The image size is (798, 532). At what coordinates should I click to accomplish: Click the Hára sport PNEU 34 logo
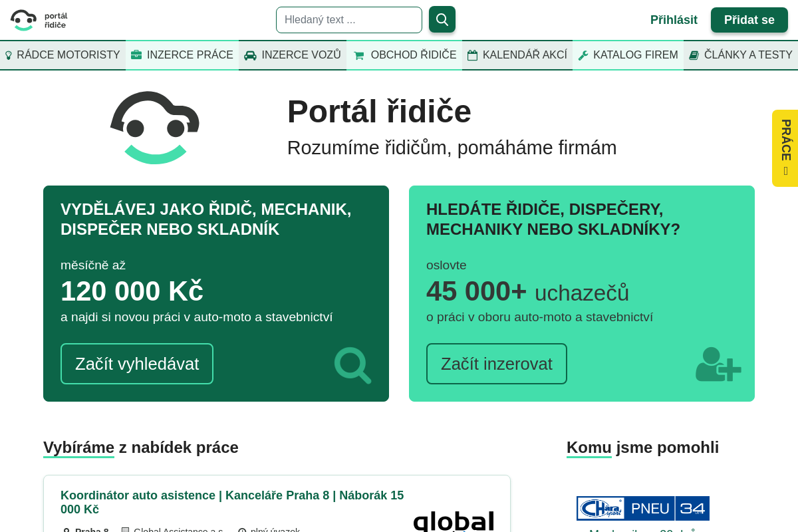click(x=643, y=508)
